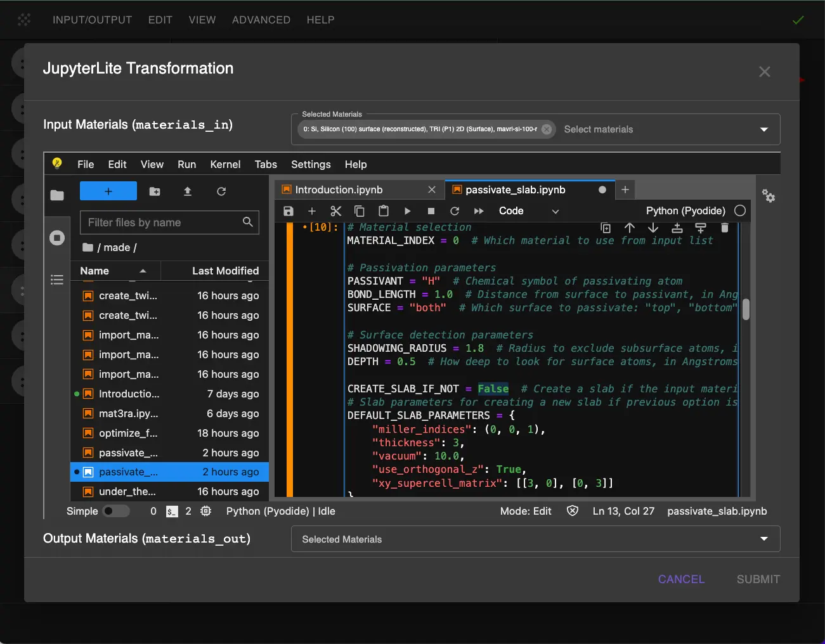
Task: Click the notebook vertical scrollbar
Action: [746, 309]
